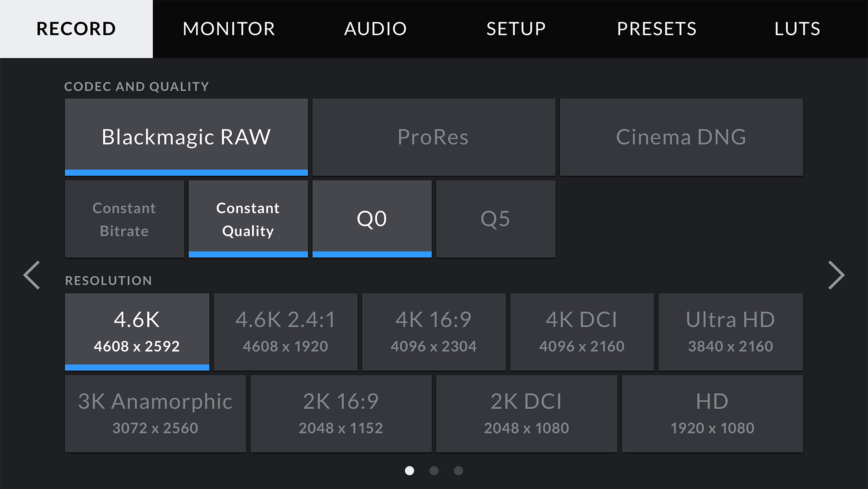Select the Blackmagic RAW codec
The width and height of the screenshot is (868, 489).
(186, 137)
